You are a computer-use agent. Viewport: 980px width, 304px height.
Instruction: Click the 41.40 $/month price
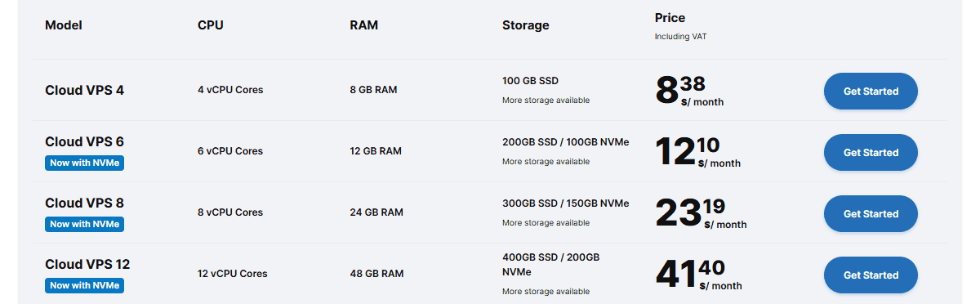(698, 275)
